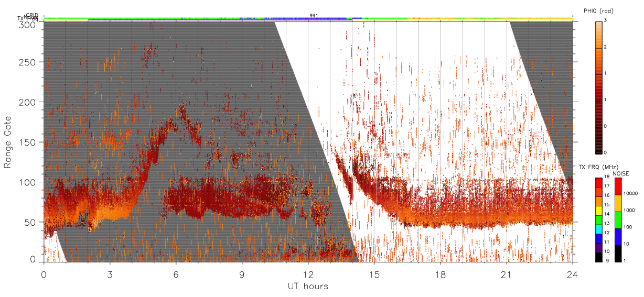
Task: Select the purple swatch in TX FRQ legend
Action: [599, 247]
